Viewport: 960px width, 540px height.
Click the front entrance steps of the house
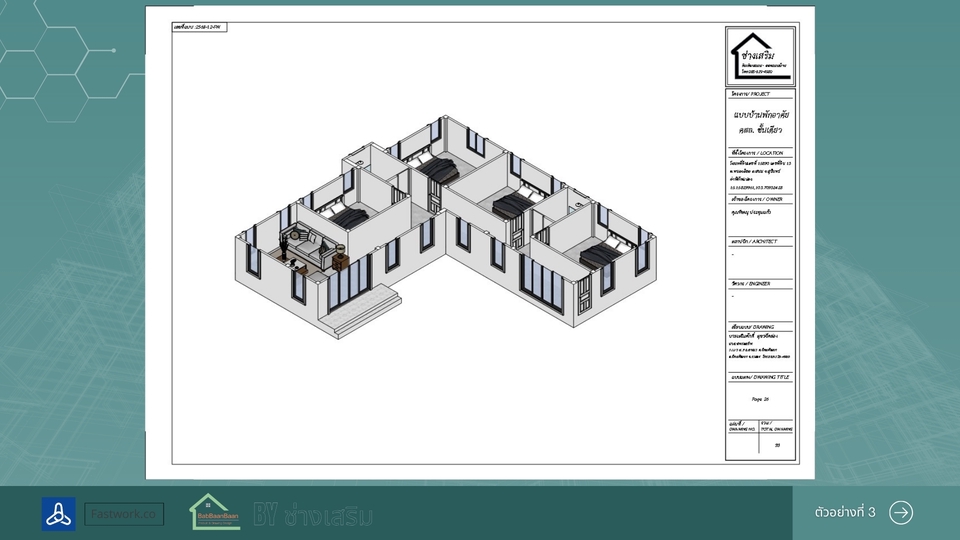[x=380, y=296]
